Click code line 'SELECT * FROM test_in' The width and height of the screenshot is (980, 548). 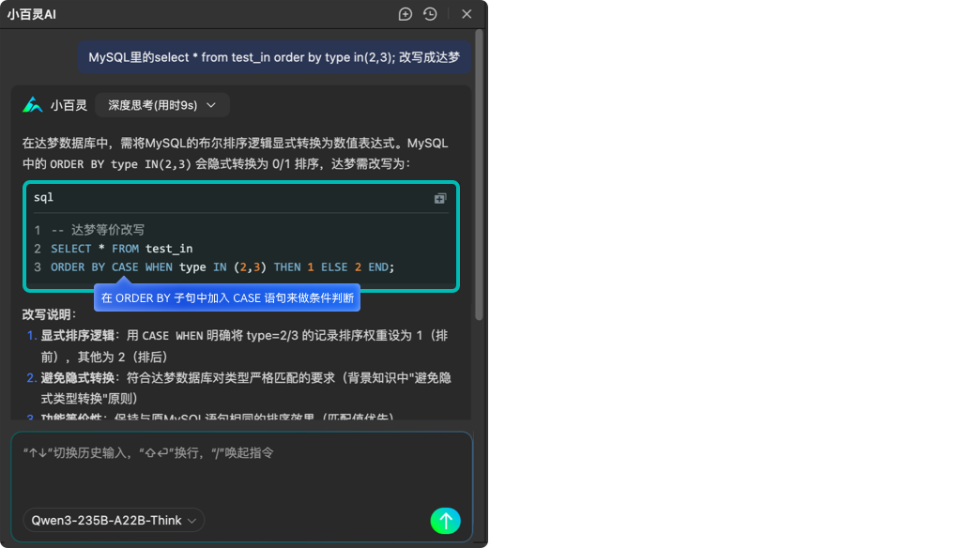click(x=122, y=249)
